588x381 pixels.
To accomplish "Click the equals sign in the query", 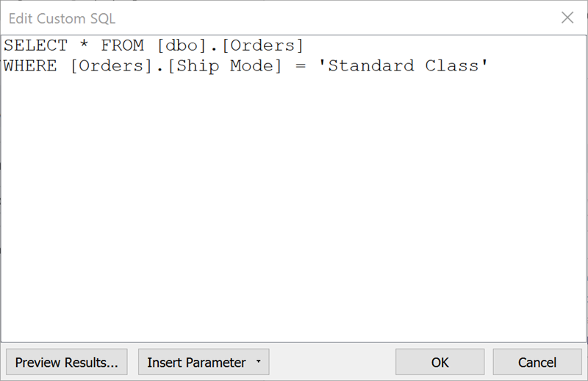I will (300, 66).
